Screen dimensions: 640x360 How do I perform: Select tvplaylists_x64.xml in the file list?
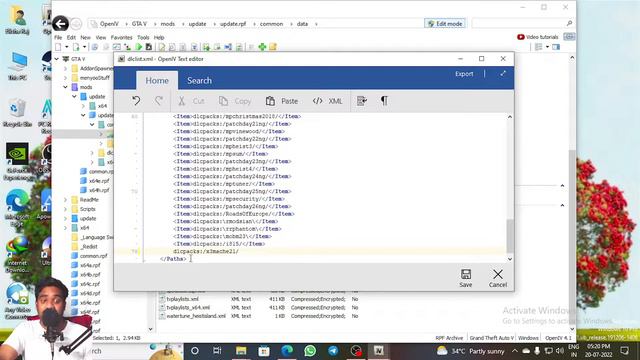pos(184,307)
